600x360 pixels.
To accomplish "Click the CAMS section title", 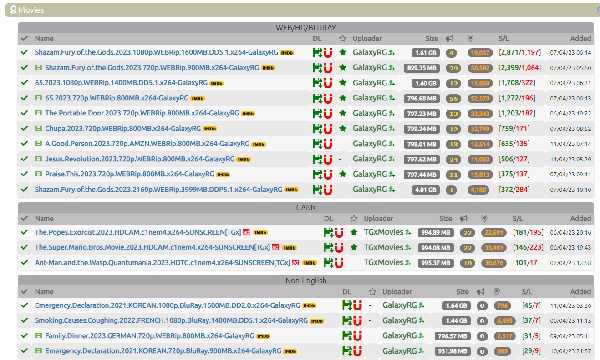I will 306,207.
